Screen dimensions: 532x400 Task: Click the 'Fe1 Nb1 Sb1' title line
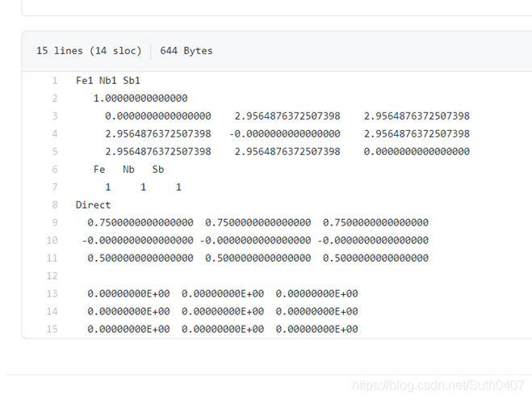[108, 81]
